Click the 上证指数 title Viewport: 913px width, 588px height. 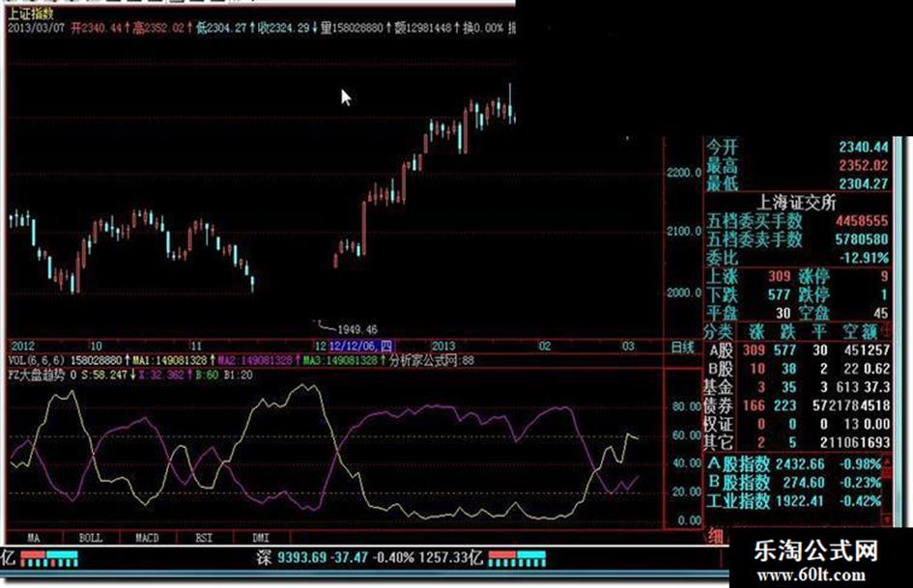coord(31,14)
